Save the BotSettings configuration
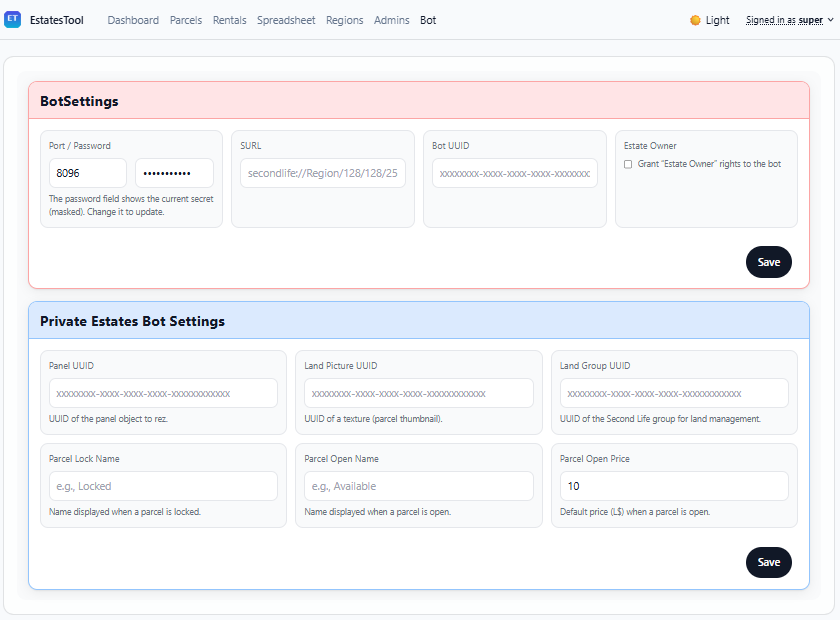The height and width of the screenshot is (620, 840). click(768, 261)
